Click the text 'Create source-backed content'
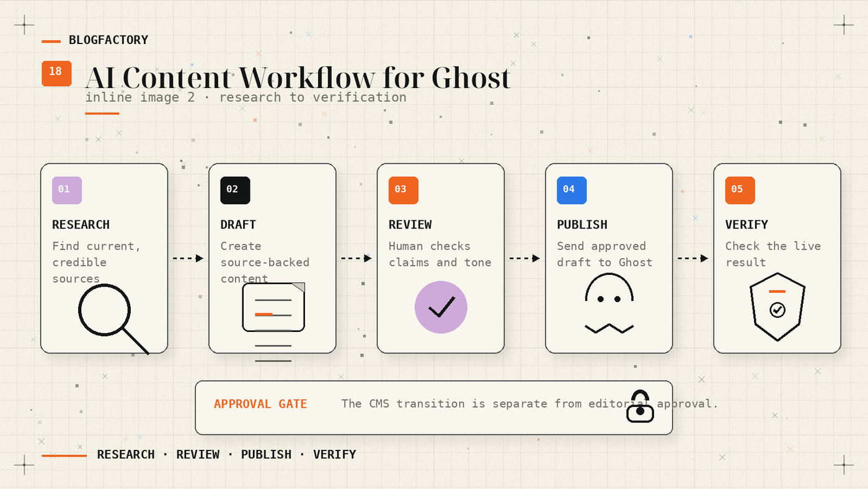This screenshot has height=489, width=868. (265, 262)
